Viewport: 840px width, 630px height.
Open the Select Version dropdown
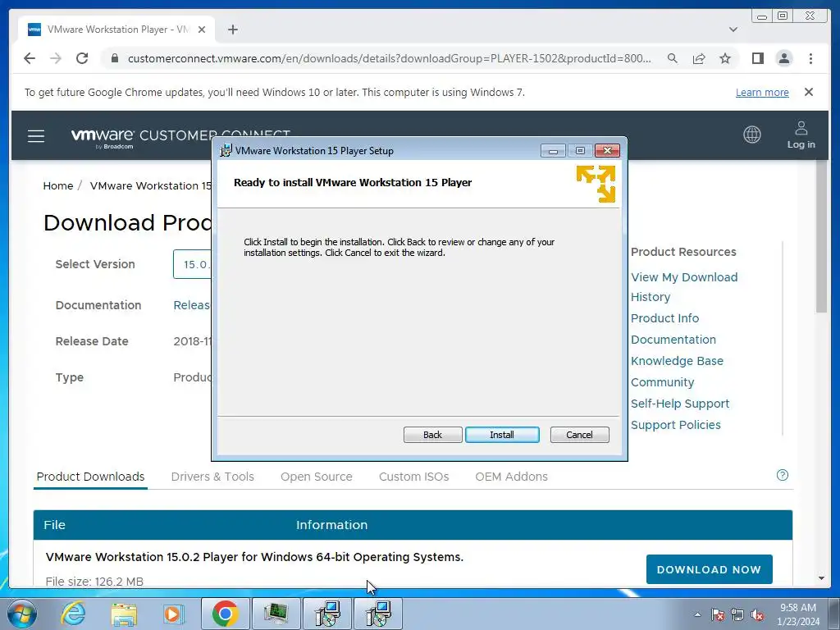[192, 264]
